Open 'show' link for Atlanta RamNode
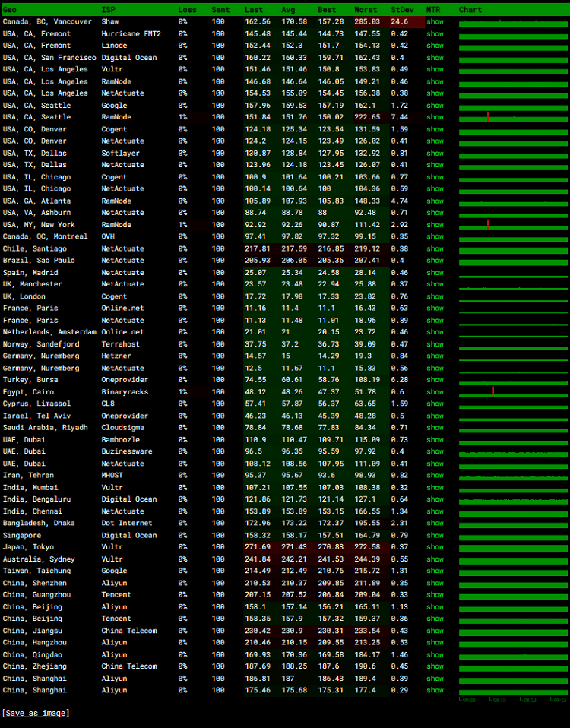570x728 pixels. (x=435, y=201)
